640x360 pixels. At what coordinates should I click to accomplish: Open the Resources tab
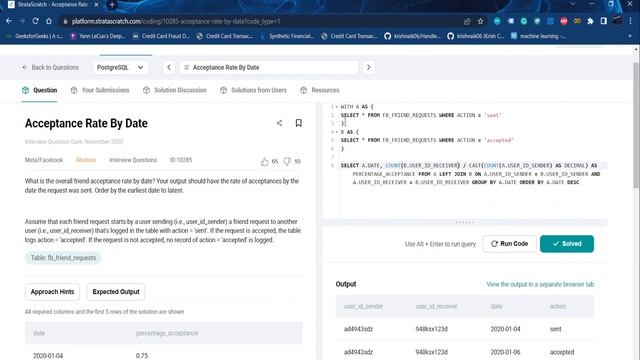pos(320,90)
